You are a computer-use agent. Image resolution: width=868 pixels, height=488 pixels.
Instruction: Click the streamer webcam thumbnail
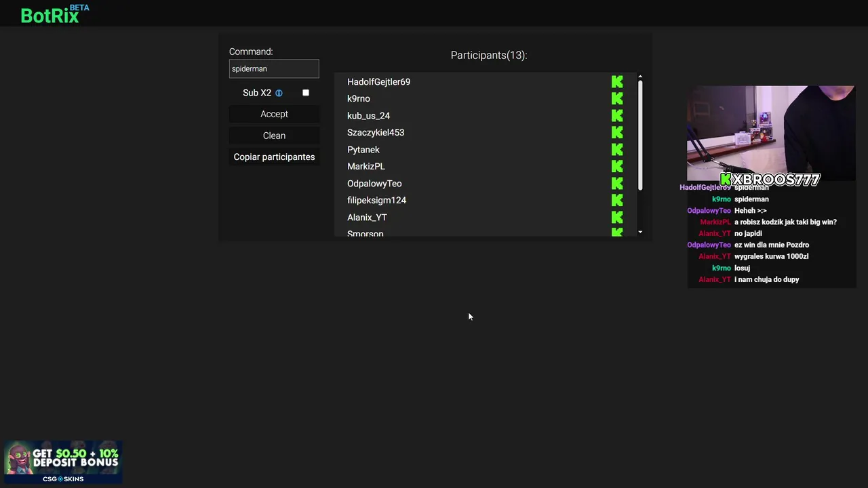(x=771, y=132)
